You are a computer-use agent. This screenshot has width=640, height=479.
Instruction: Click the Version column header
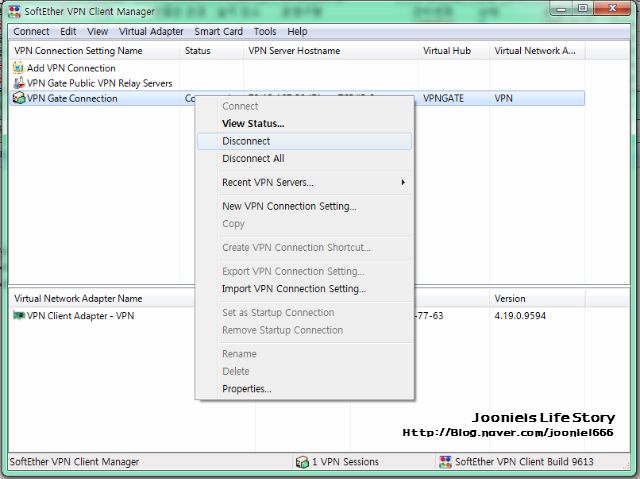tap(537, 298)
